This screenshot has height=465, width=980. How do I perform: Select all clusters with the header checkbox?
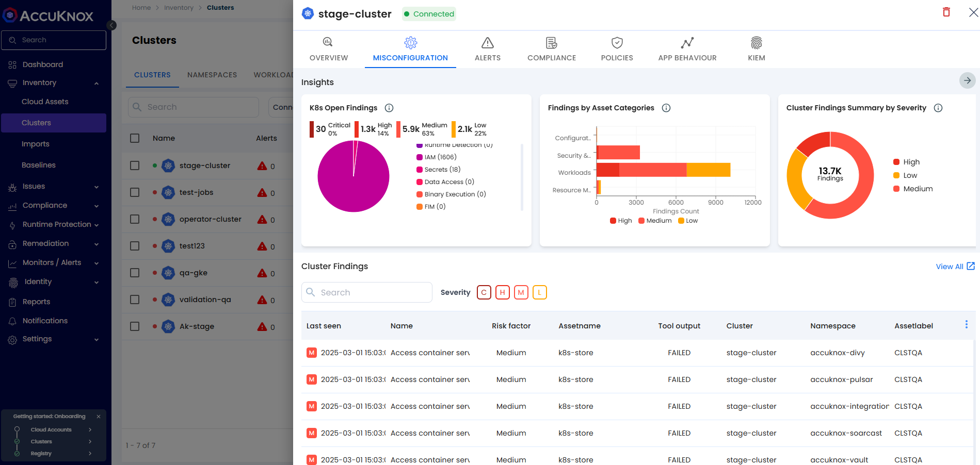(x=135, y=138)
